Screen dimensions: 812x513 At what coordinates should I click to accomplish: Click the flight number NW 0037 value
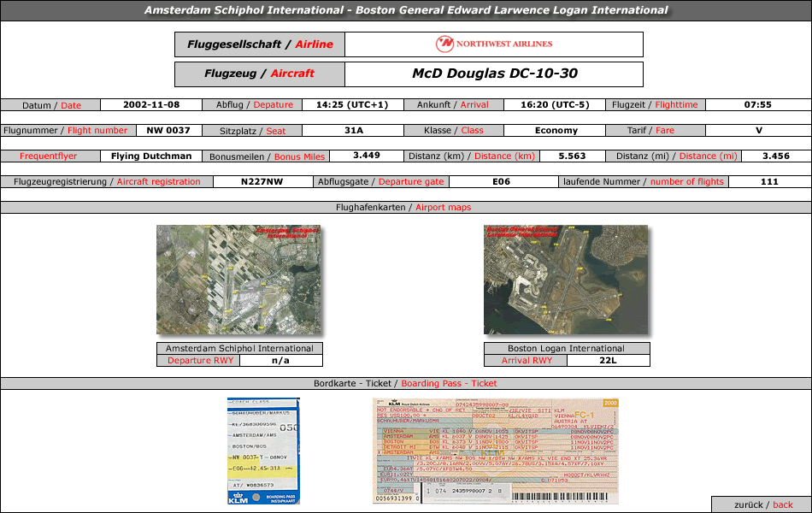point(168,131)
